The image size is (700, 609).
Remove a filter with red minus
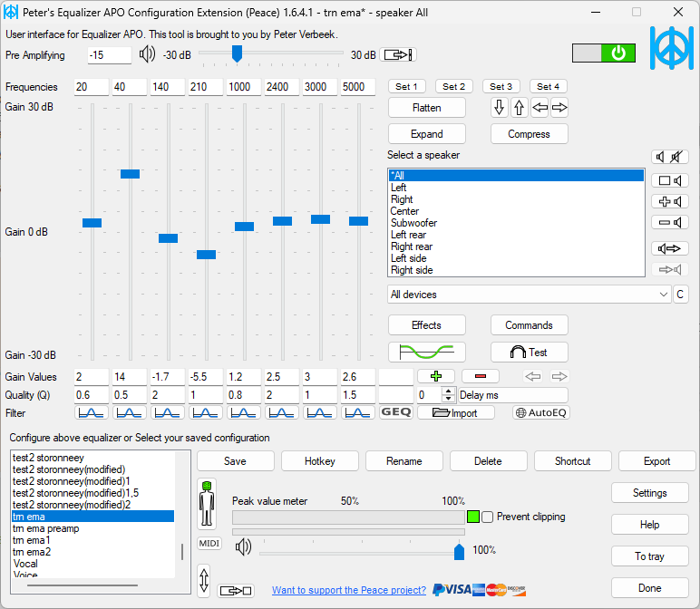click(481, 376)
